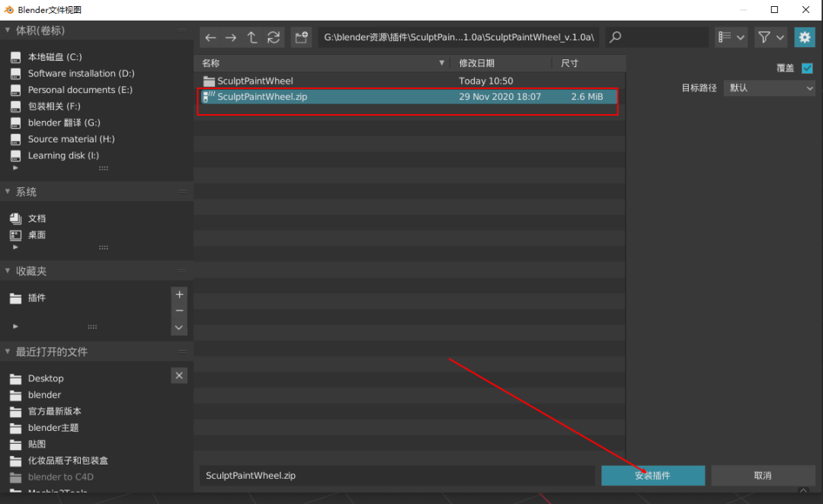Image resolution: width=823 pixels, height=504 pixels.
Task: Create a new directory
Action: click(301, 37)
